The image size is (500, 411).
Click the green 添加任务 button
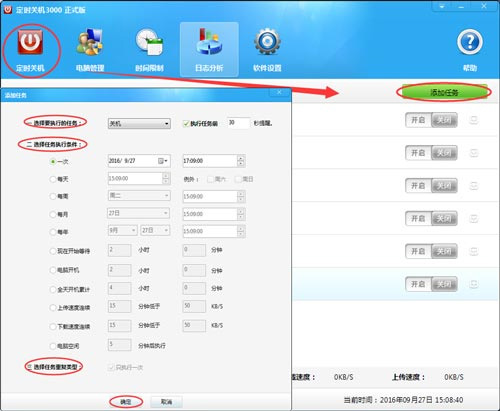(x=444, y=92)
